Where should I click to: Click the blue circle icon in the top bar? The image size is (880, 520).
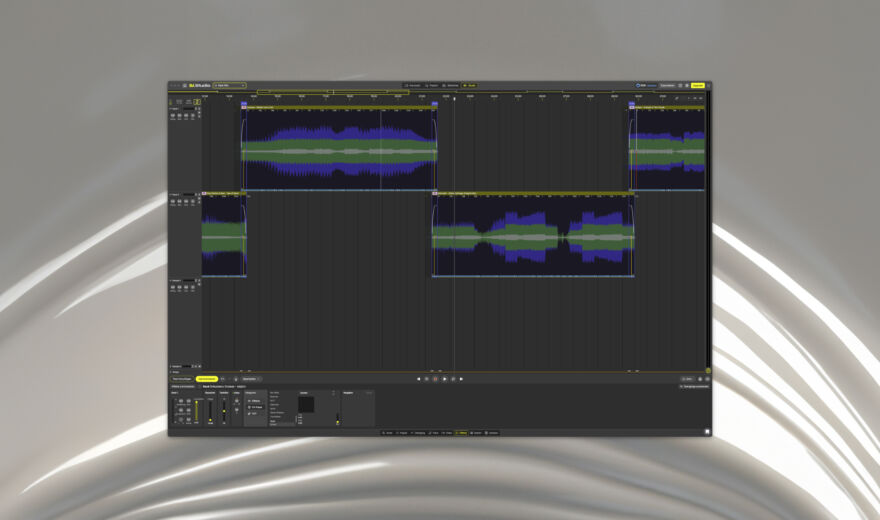coord(638,85)
